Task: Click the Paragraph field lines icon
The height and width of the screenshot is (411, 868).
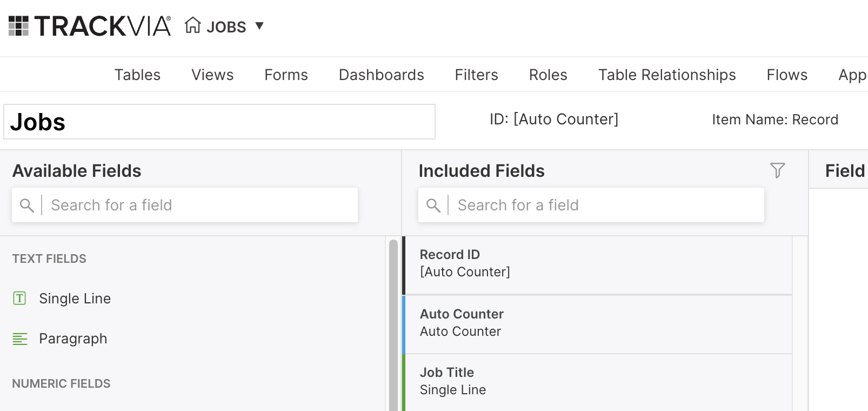Action: point(20,339)
